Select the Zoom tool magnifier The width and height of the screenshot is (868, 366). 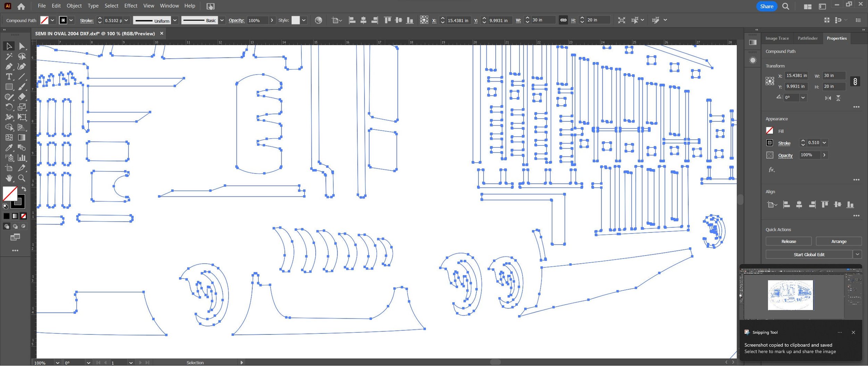click(22, 178)
